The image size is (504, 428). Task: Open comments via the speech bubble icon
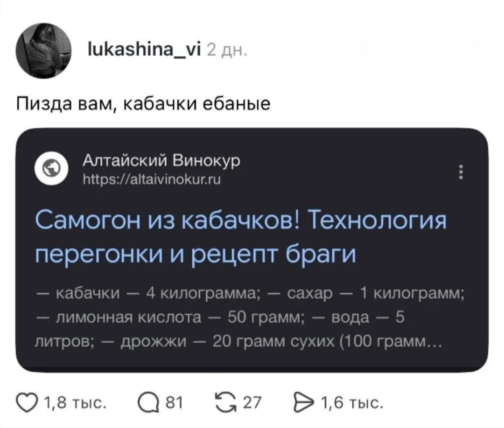tap(148, 403)
